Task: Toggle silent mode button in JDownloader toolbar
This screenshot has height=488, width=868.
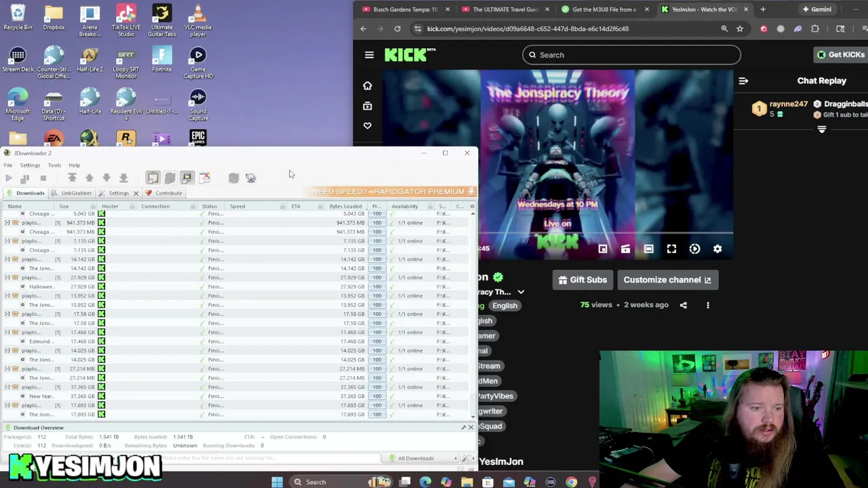Action: click(x=204, y=178)
